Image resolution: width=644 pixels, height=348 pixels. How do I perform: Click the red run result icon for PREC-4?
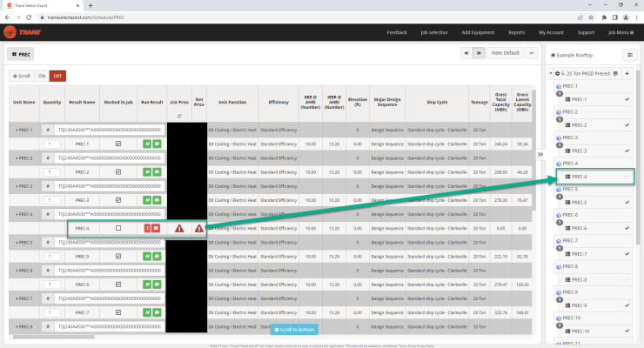point(147,228)
